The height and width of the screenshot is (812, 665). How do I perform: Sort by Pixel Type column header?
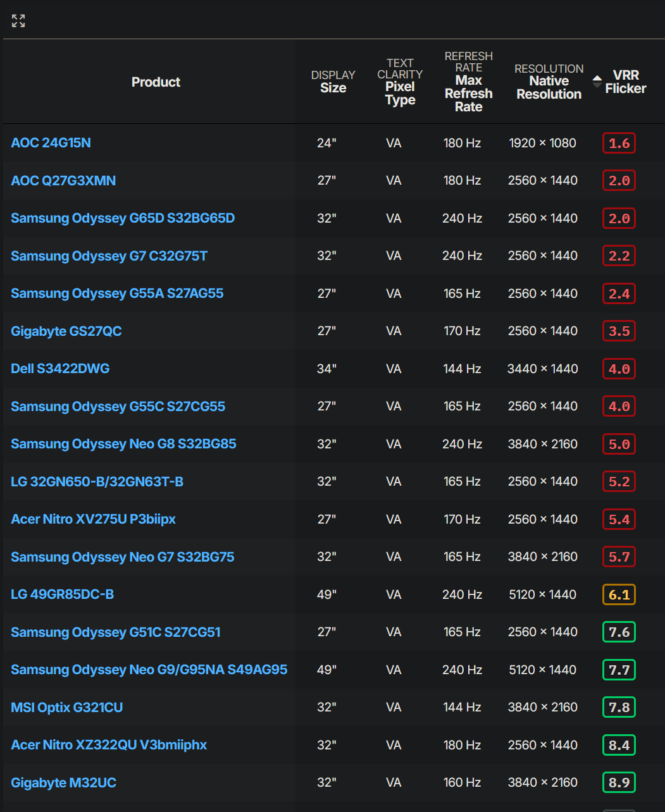point(400,82)
